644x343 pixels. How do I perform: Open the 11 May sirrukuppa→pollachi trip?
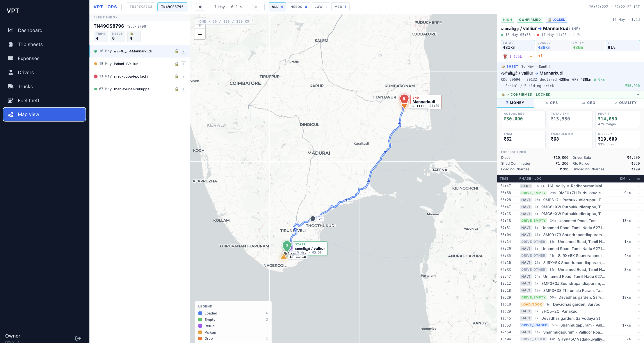point(140,77)
